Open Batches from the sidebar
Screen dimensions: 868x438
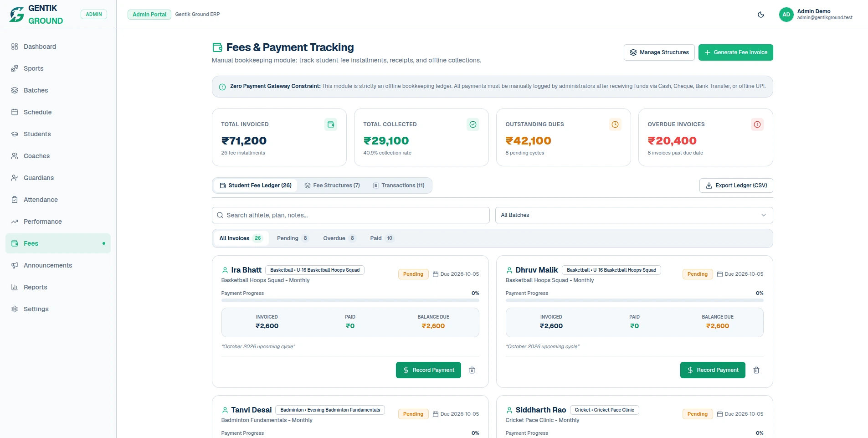58,90
